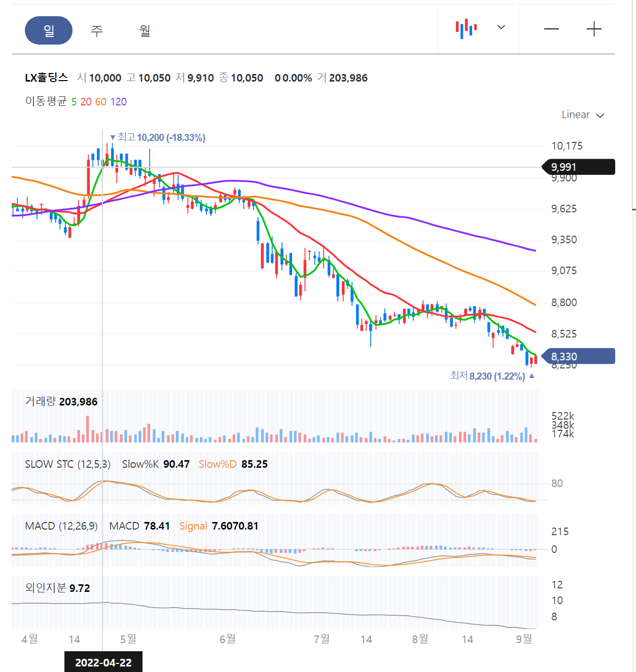
Task: Toggle the 120-day moving average
Action: coord(119,102)
